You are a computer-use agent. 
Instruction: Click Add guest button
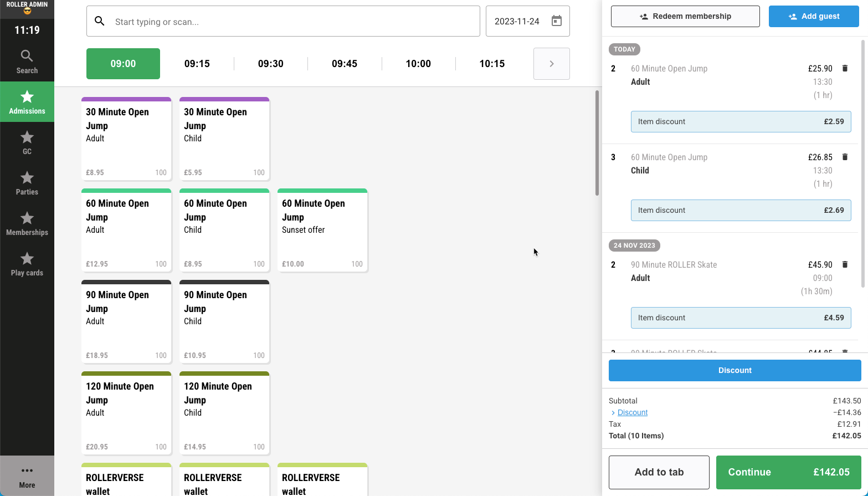click(814, 17)
